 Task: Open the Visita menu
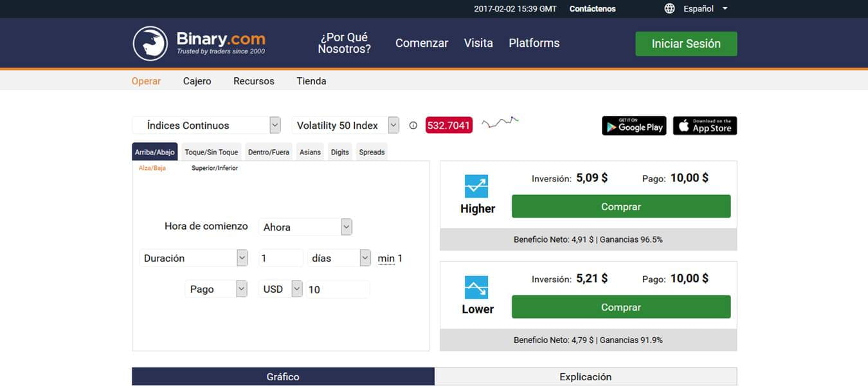pyautogui.click(x=478, y=43)
